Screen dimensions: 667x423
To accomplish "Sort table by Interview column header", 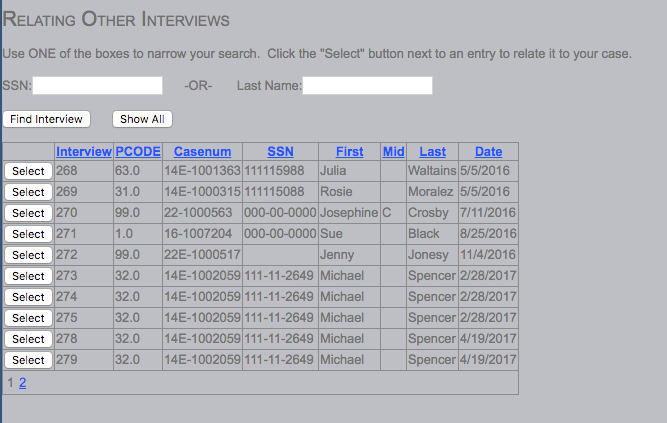I will tap(84, 152).
